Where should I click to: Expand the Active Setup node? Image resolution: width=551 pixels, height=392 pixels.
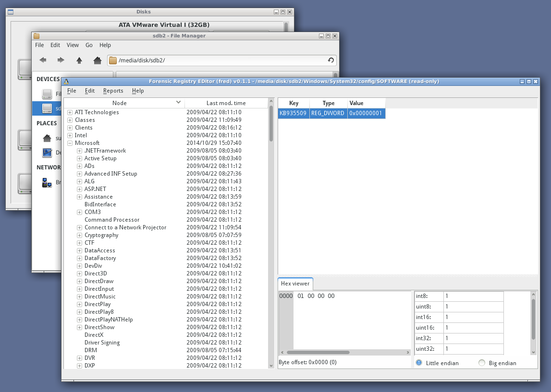79,159
